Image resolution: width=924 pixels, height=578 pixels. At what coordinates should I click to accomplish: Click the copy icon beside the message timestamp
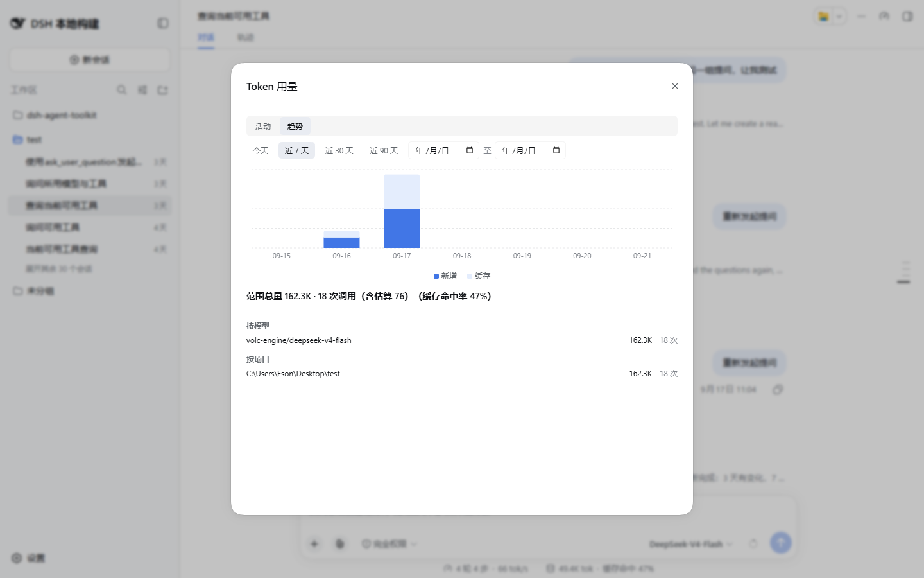point(778,389)
